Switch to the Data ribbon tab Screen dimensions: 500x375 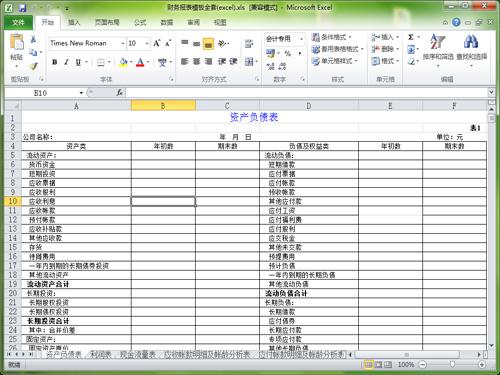pos(167,22)
